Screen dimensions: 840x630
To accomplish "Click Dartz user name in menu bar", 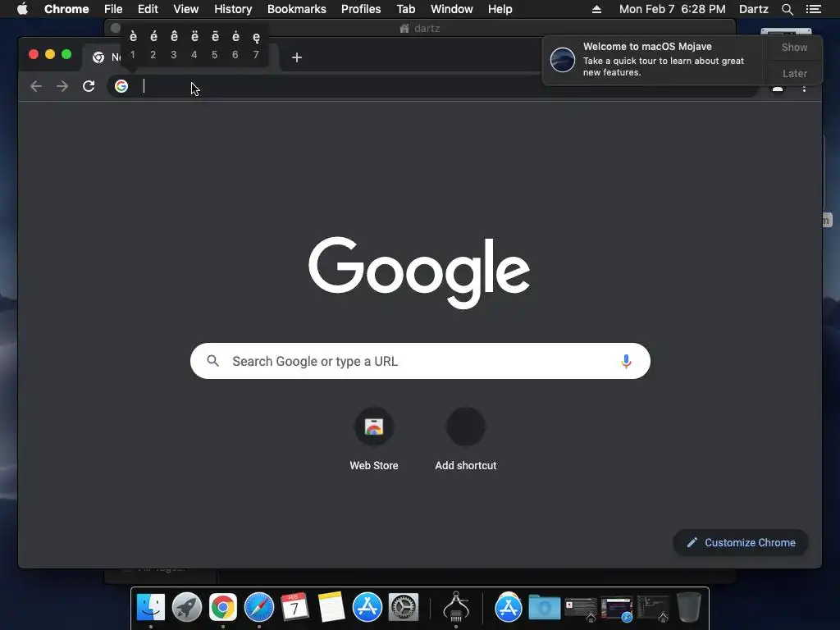I will tap(754, 9).
